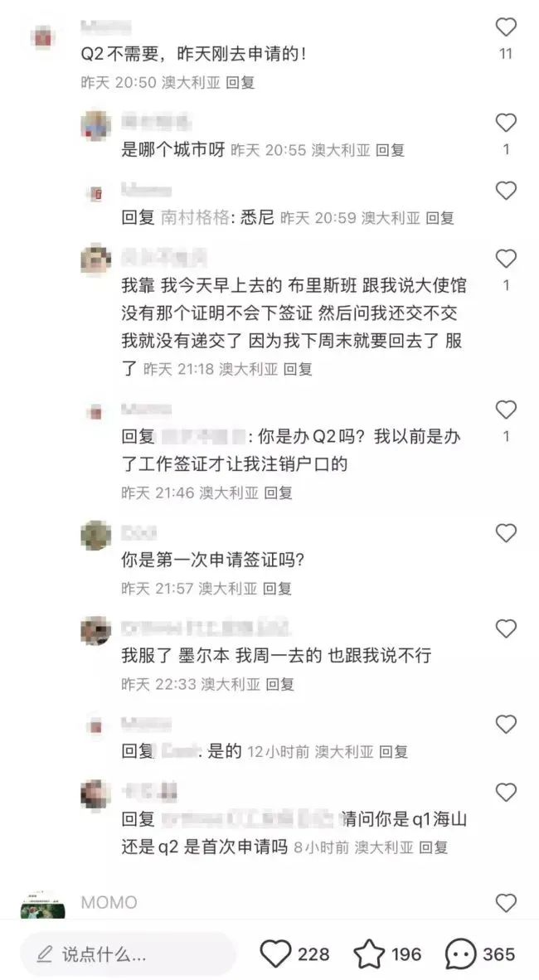Screen dimensions: 539x980
Task: Like the MOMO comment at the bottom
Action: pos(505,903)
